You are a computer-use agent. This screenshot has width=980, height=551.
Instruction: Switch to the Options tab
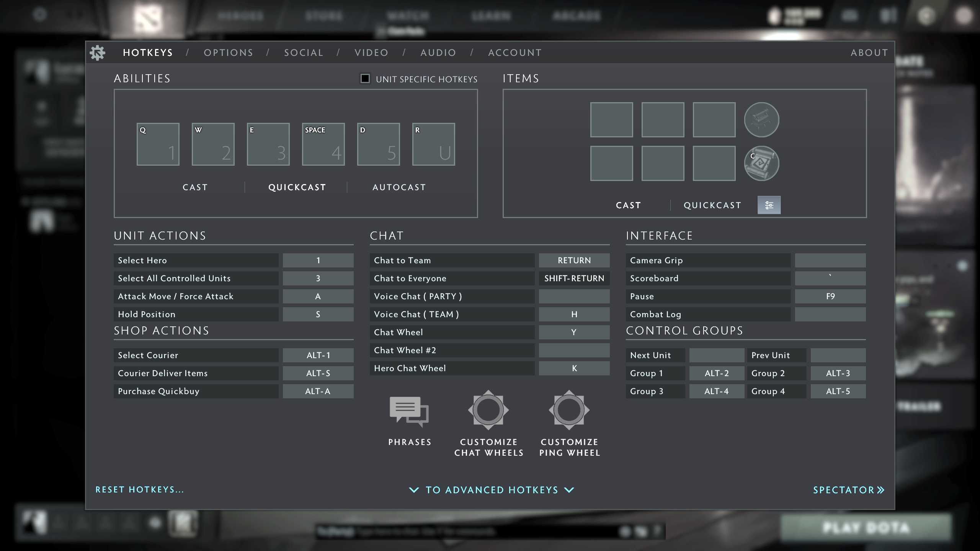point(229,53)
